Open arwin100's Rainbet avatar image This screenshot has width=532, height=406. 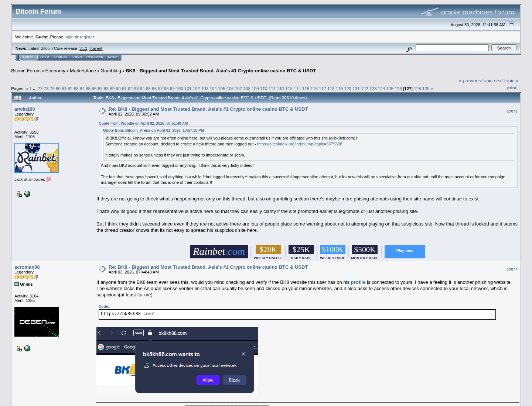[37, 158]
